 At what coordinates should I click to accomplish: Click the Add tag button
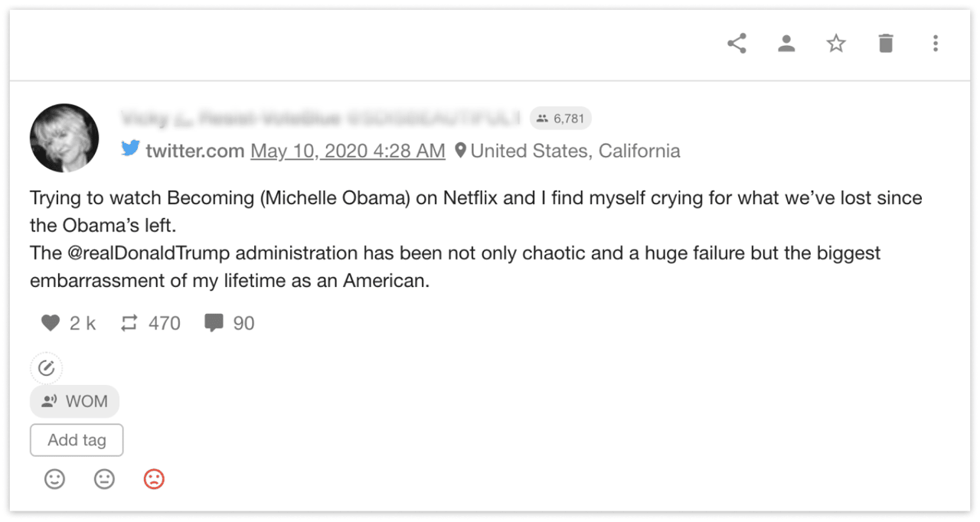77,440
